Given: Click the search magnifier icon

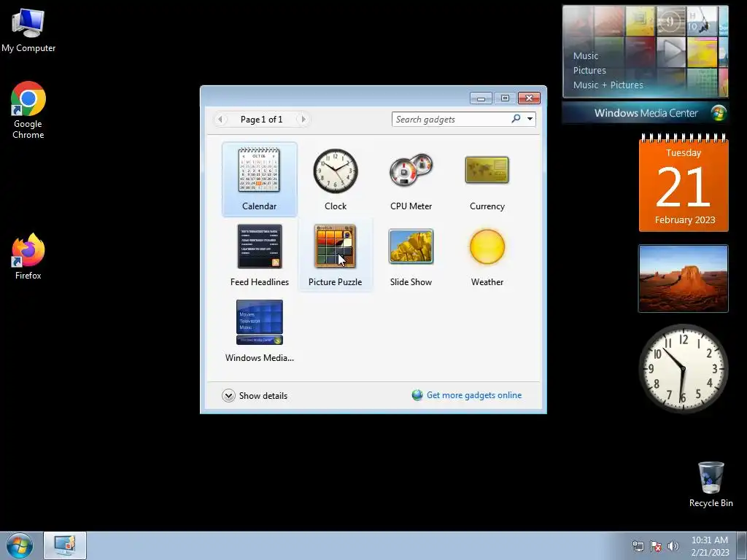Looking at the screenshot, I should tap(516, 119).
